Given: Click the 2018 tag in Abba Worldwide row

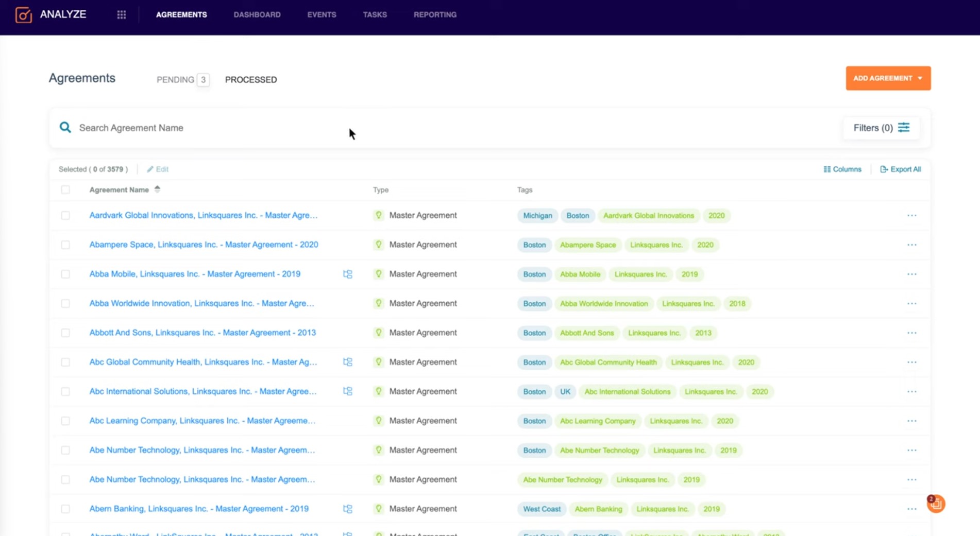Looking at the screenshot, I should [737, 304].
